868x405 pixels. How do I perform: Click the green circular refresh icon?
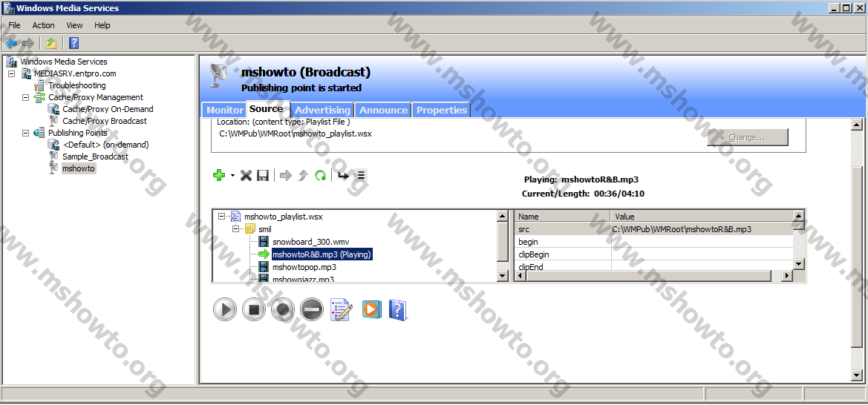tap(320, 175)
